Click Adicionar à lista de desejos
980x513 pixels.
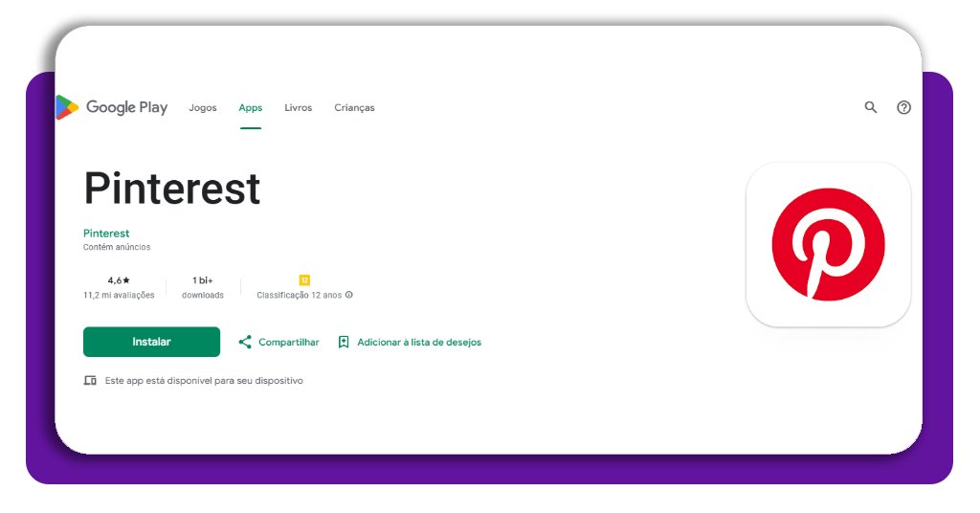point(410,342)
